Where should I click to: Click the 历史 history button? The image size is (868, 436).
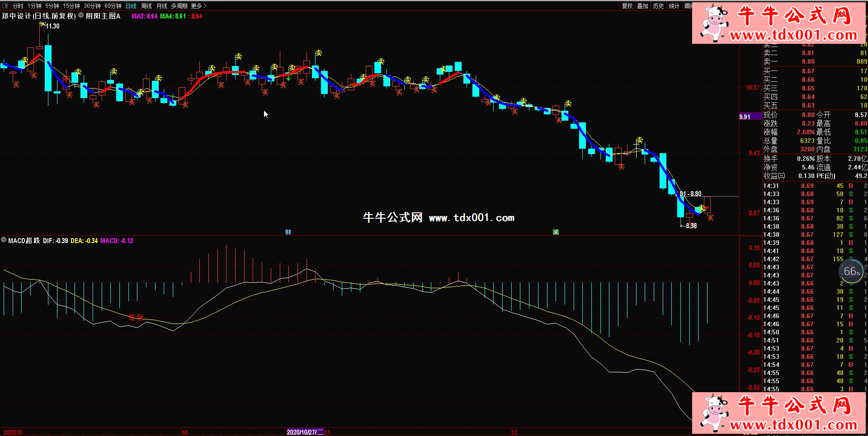click(x=658, y=6)
